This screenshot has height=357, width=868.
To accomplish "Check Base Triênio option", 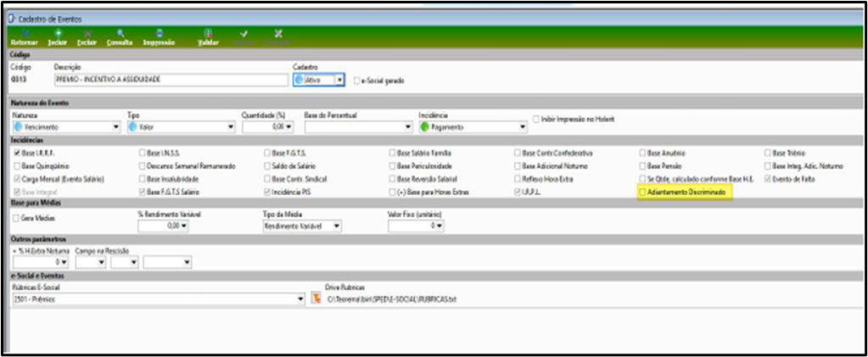I will tap(767, 153).
